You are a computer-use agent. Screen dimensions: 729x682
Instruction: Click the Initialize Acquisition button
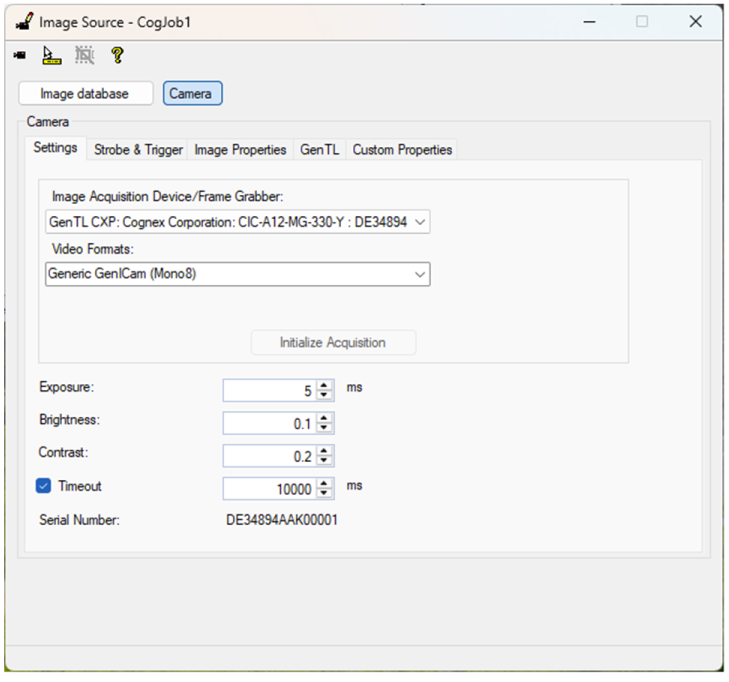click(x=333, y=343)
